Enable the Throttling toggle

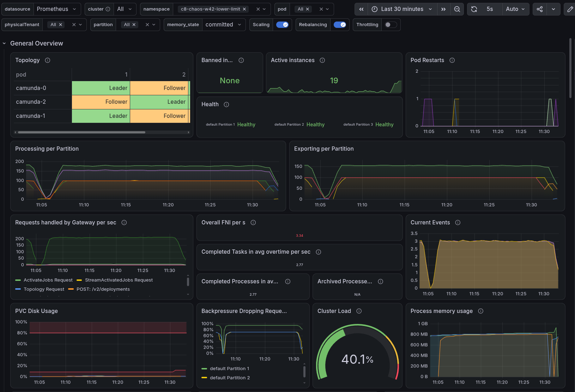(x=391, y=25)
